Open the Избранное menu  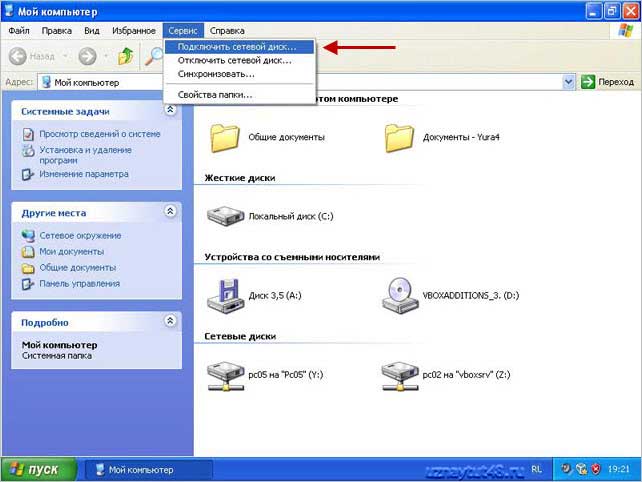click(x=134, y=31)
